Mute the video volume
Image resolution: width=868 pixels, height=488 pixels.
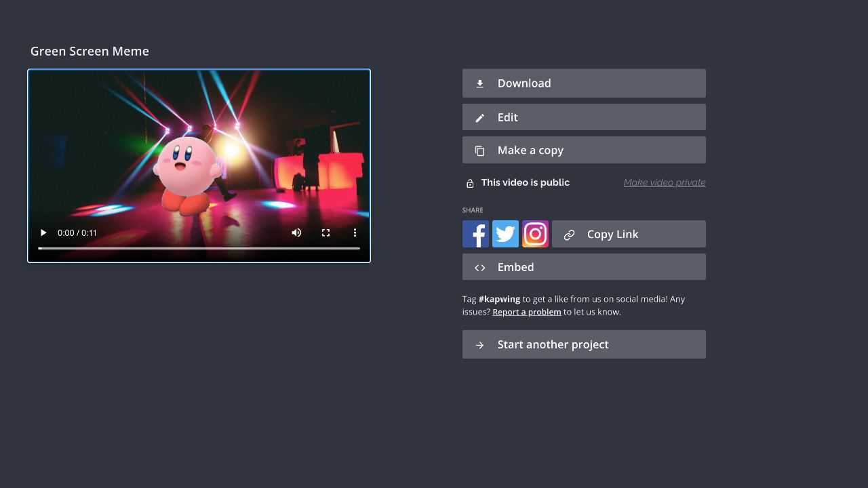[296, 232]
